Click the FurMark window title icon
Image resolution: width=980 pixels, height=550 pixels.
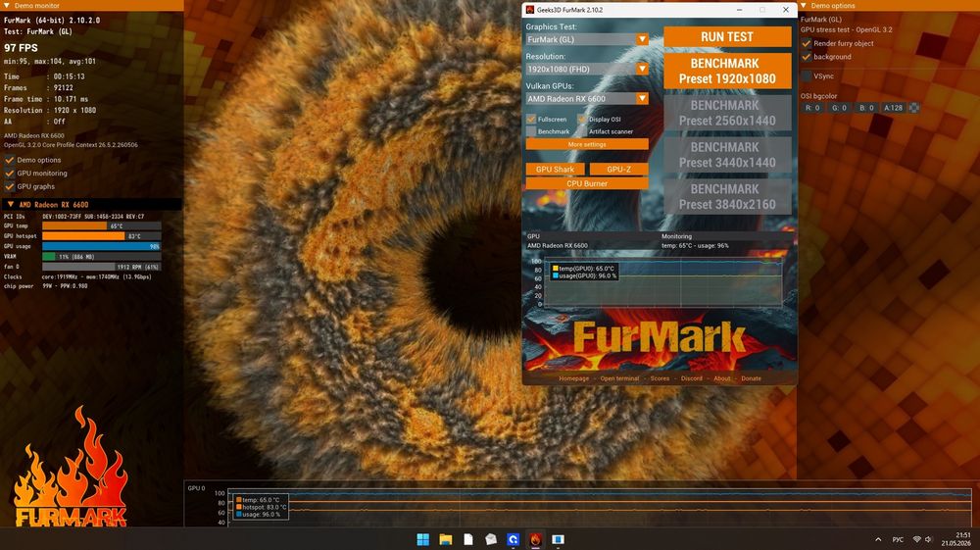(x=530, y=10)
